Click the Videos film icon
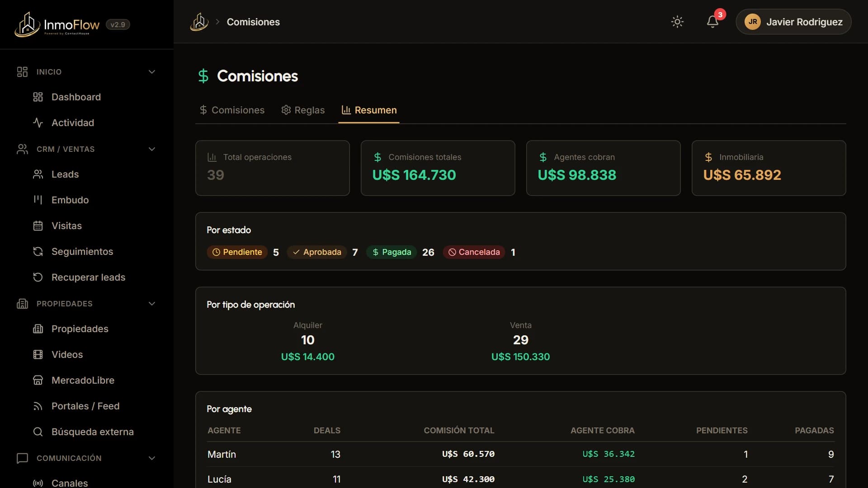The width and height of the screenshot is (868, 488). click(x=38, y=355)
